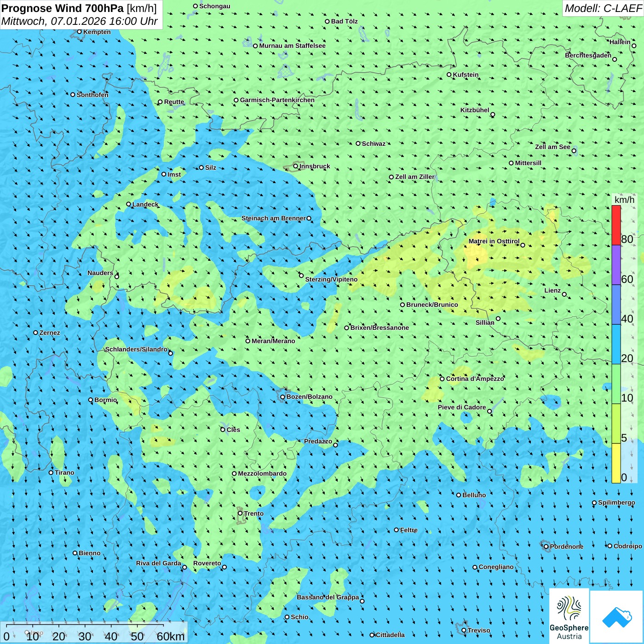Click the Bormio city label
Screen dimensions: 644x644
(106, 400)
